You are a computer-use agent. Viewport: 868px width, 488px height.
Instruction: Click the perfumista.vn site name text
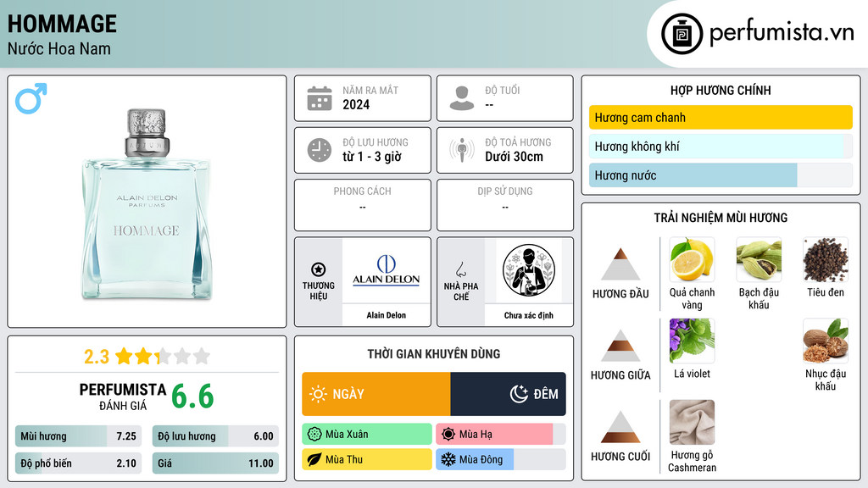coord(782,33)
